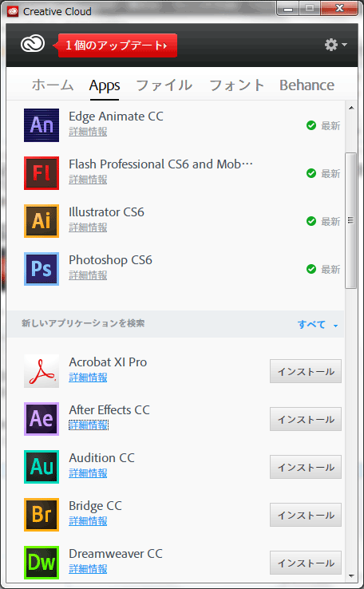The height and width of the screenshot is (589, 364).
Task: Open 詳細情報 link under Edge Animate CC
Action: point(88,132)
